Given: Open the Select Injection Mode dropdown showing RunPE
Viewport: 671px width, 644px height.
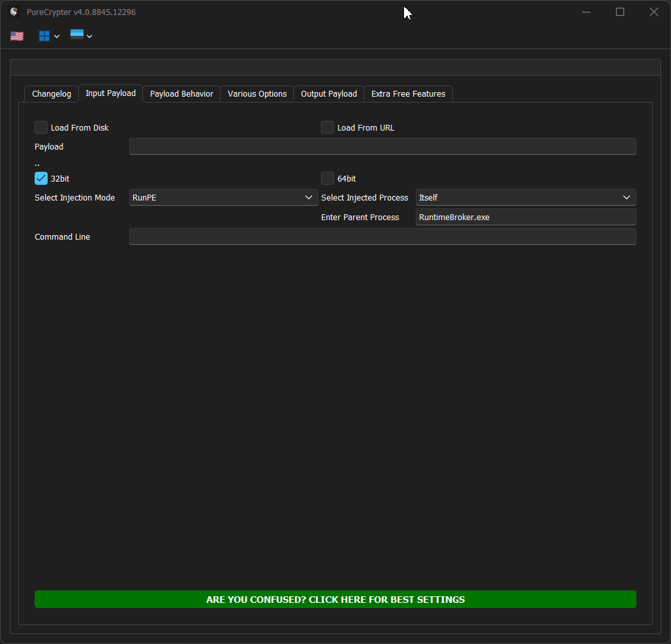Looking at the screenshot, I should (223, 197).
